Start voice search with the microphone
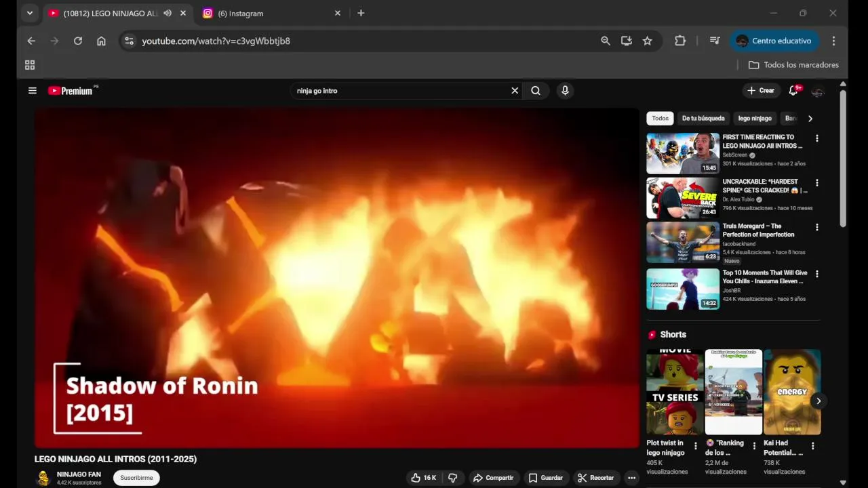The width and height of the screenshot is (868, 488). click(565, 90)
